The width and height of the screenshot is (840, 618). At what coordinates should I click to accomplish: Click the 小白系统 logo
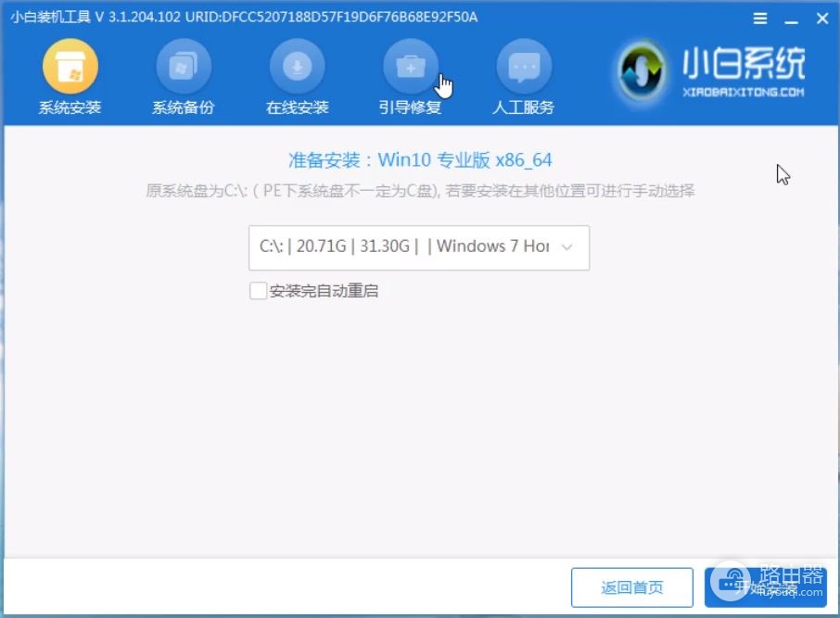pos(710,70)
